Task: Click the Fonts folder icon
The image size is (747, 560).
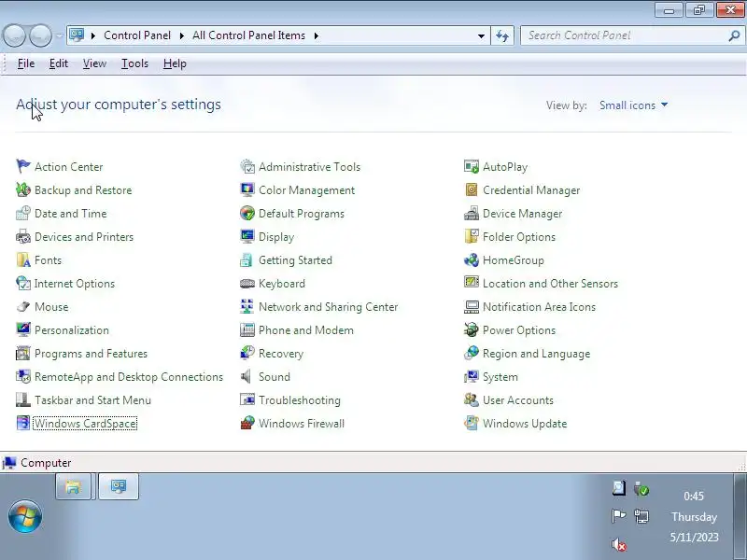Action: click(22, 260)
